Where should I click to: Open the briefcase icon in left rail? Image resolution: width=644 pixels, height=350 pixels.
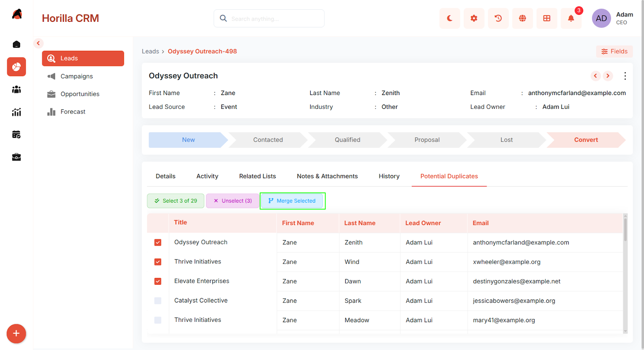(17, 157)
